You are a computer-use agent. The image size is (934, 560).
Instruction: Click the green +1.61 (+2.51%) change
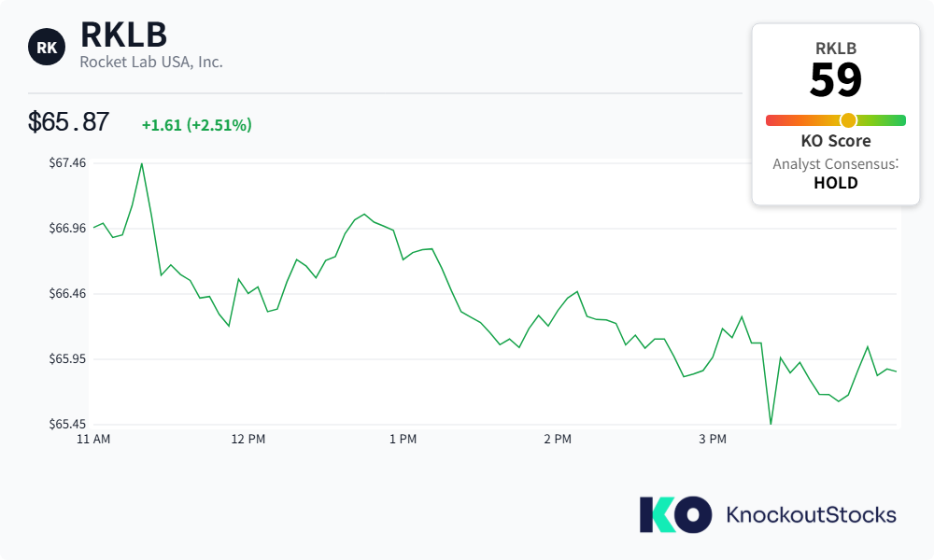(x=196, y=125)
